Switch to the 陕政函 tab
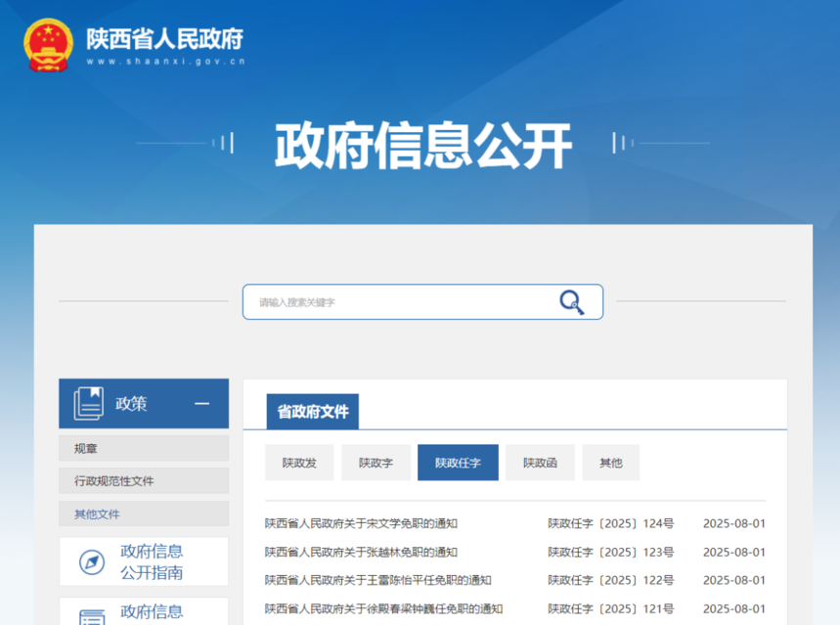840x625 pixels. click(x=540, y=463)
